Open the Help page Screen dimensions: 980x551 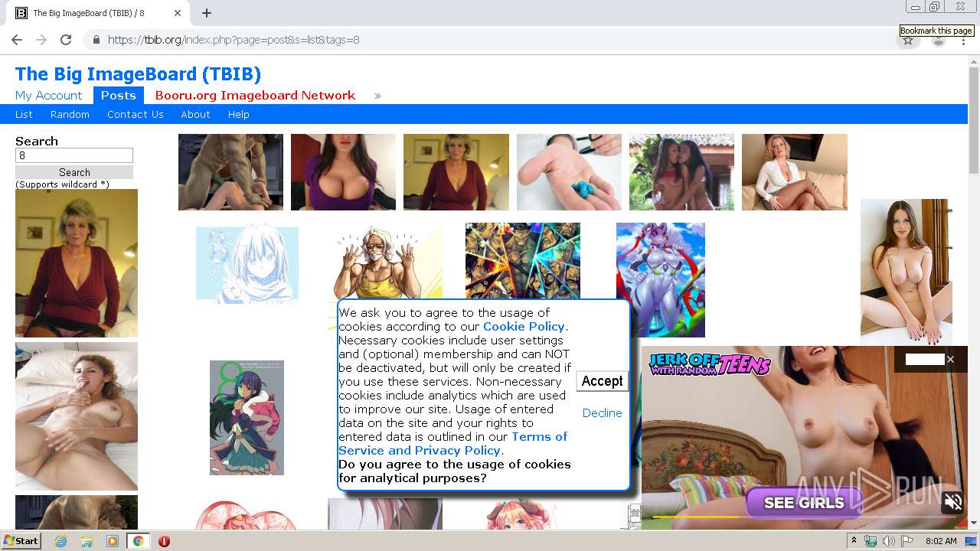click(x=238, y=114)
